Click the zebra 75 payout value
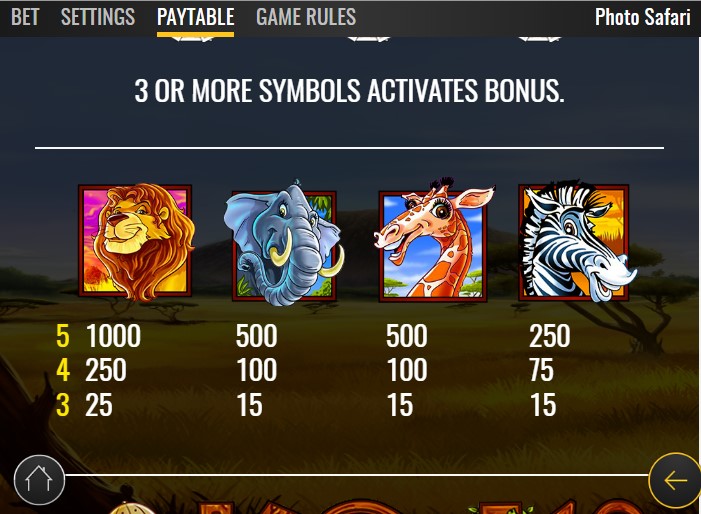Image resolution: width=701 pixels, height=514 pixels. pos(542,370)
